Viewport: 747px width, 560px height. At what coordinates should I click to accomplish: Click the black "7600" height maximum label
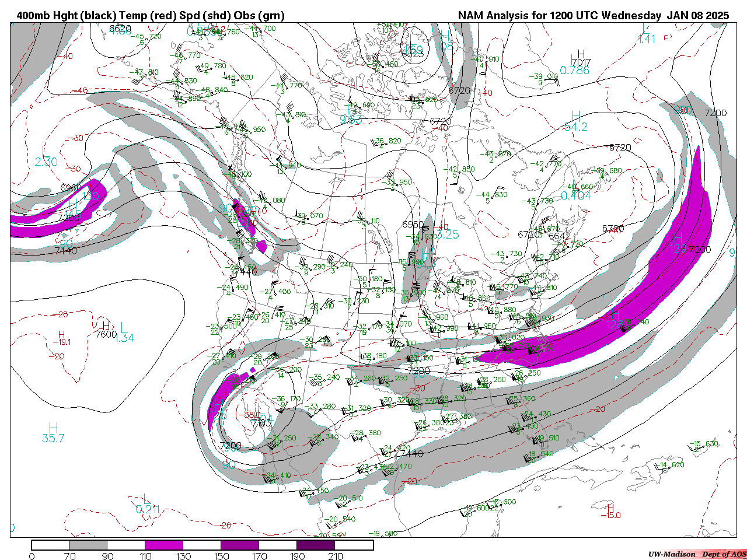[x=106, y=334]
